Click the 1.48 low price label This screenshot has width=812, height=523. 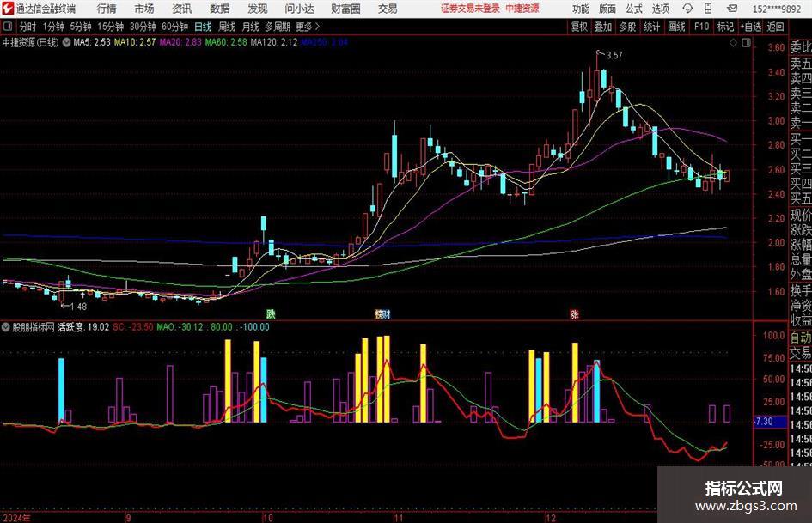click(78, 307)
